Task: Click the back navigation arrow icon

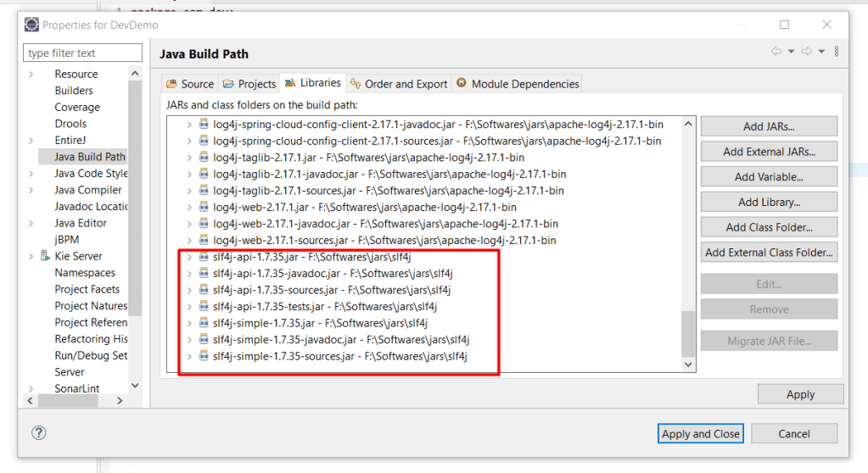Action: point(776,52)
